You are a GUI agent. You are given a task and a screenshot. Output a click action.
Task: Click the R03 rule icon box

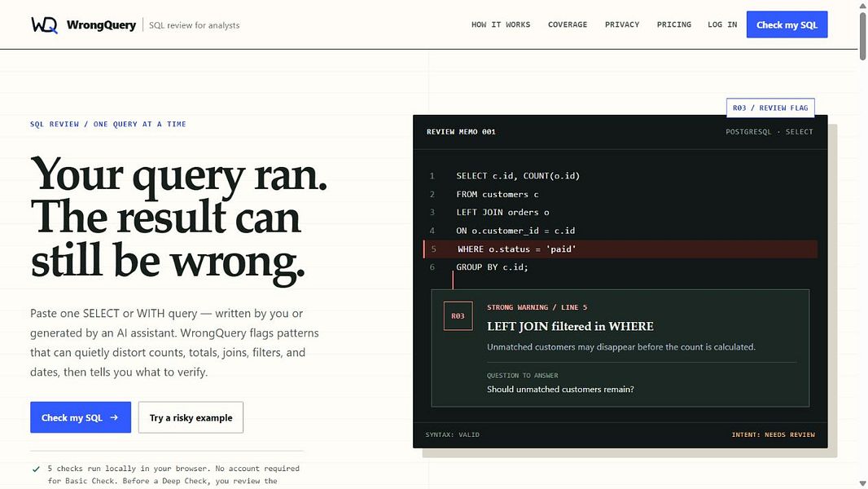(458, 315)
